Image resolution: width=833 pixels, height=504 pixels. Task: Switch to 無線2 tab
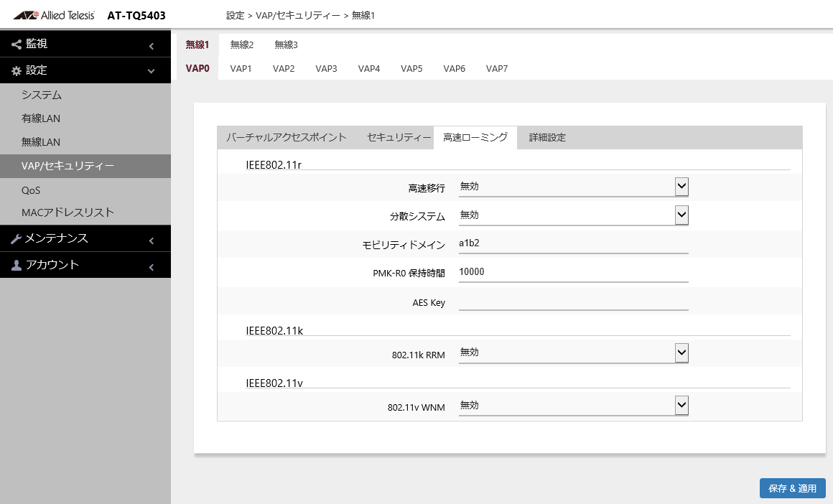(x=242, y=45)
